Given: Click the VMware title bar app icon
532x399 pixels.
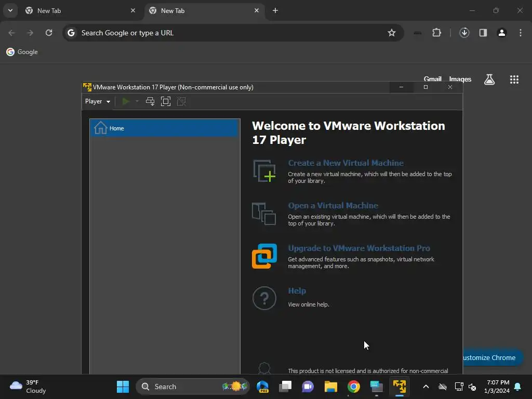Looking at the screenshot, I should click(x=87, y=87).
